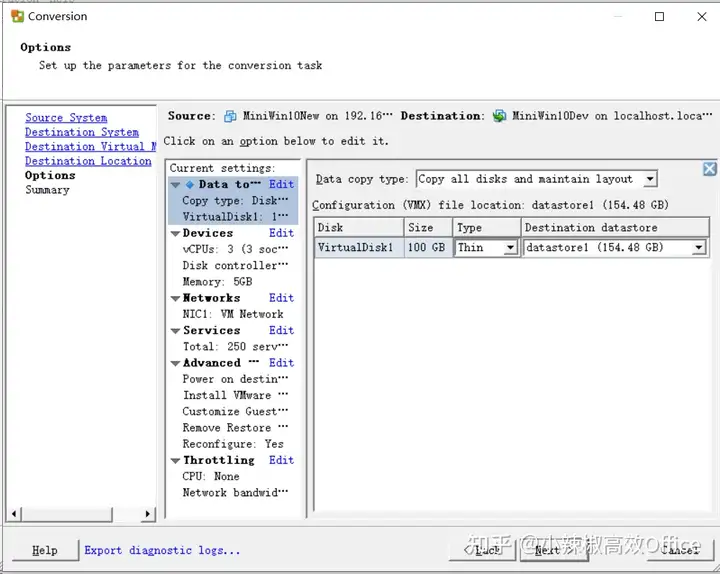The height and width of the screenshot is (574, 720).
Task: Go to Destination Virtual Machine step
Action: 90,146
